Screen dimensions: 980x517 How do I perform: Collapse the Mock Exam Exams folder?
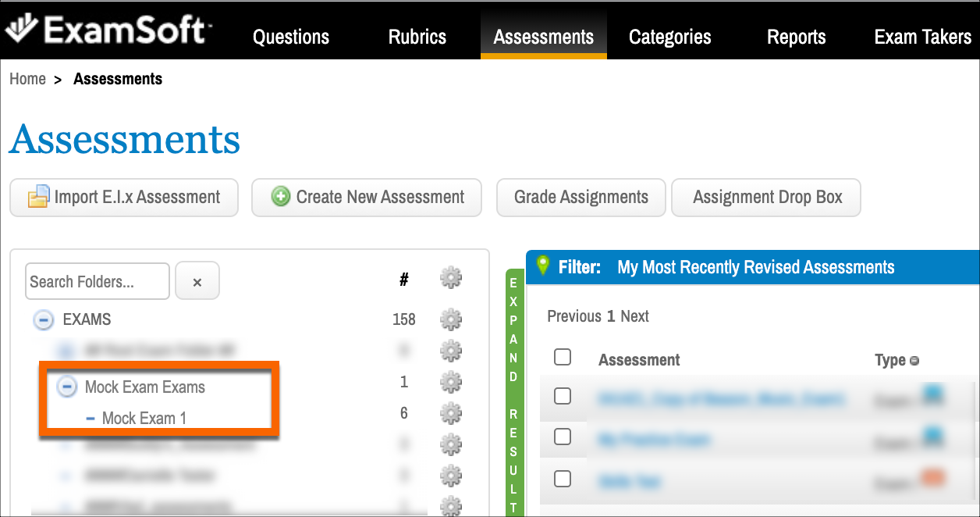point(68,386)
